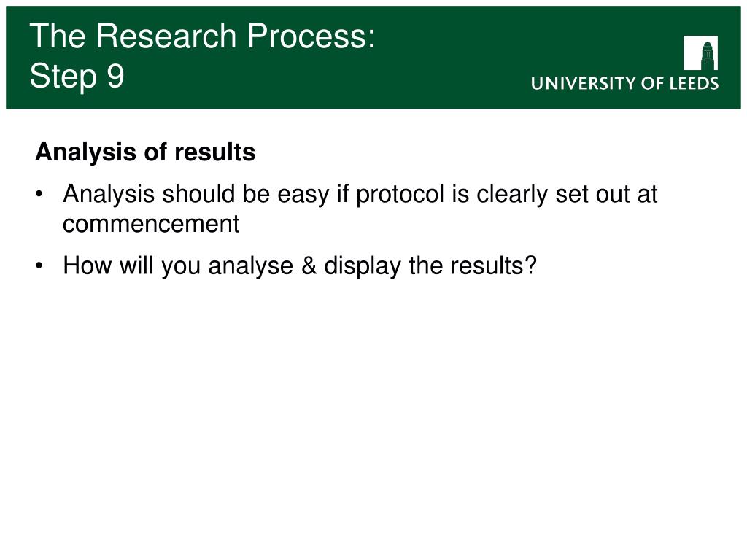The width and height of the screenshot is (747, 560).
Task: Click the second bullet point marker
Action: click(39, 265)
